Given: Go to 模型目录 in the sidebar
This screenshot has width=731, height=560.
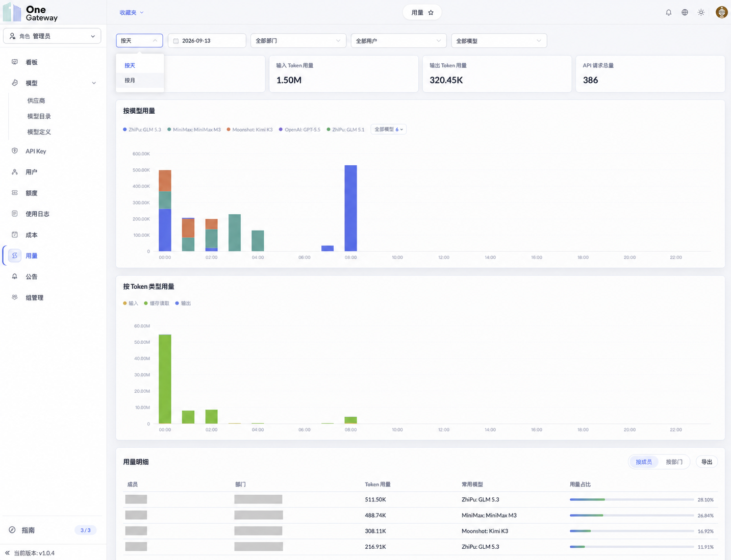Looking at the screenshot, I should (x=39, y=116).
